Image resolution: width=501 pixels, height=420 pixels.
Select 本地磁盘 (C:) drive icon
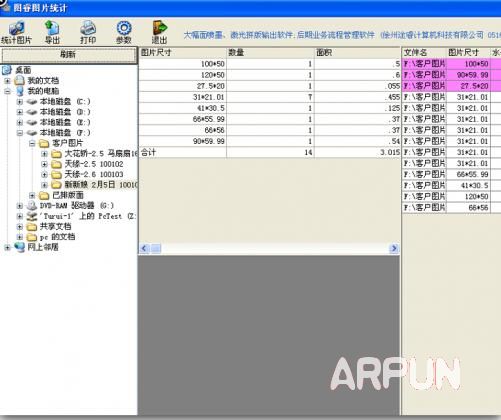pyautogui.click(x=32, y=101)
